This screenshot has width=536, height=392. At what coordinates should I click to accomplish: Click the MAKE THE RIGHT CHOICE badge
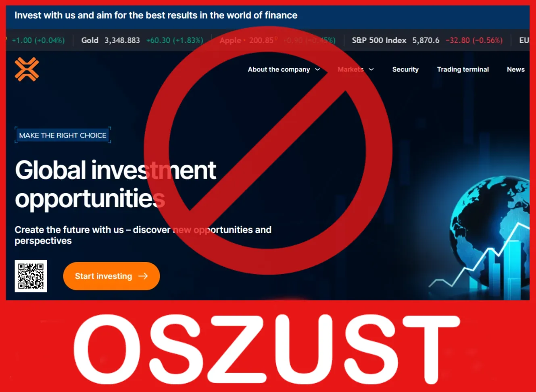point(63,136)
